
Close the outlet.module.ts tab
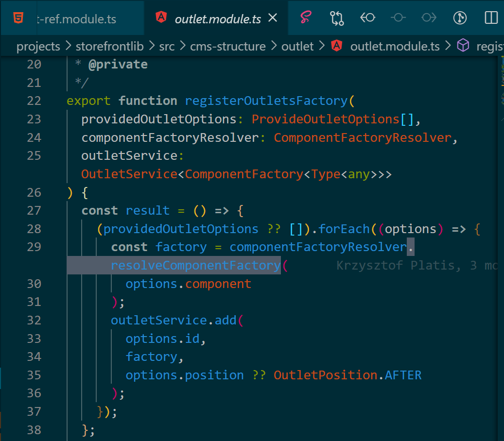point(273,17)
